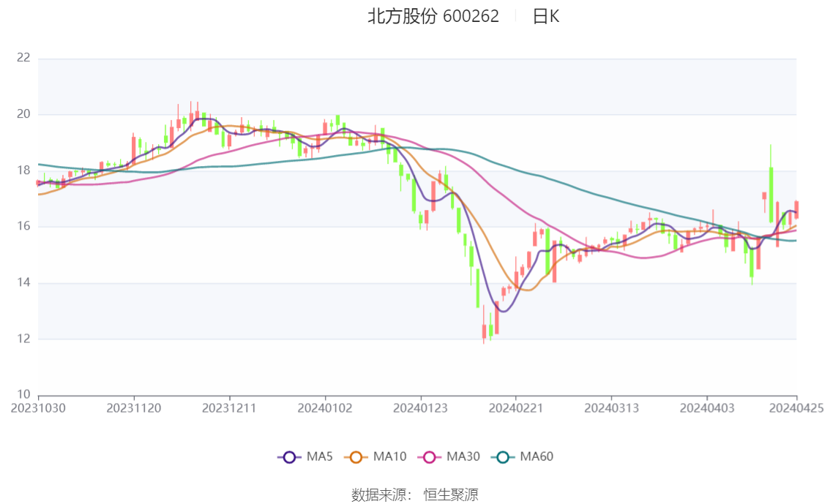830x504 pixels.
Task: Click the 12 price axis label
Action: tap(23, 339)
